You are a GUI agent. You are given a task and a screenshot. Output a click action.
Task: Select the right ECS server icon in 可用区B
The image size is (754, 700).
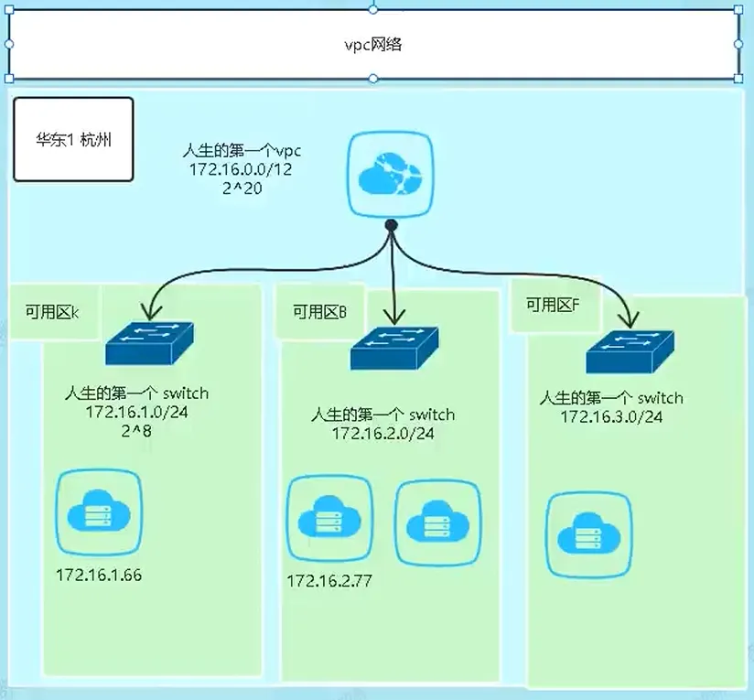(436, 519)
